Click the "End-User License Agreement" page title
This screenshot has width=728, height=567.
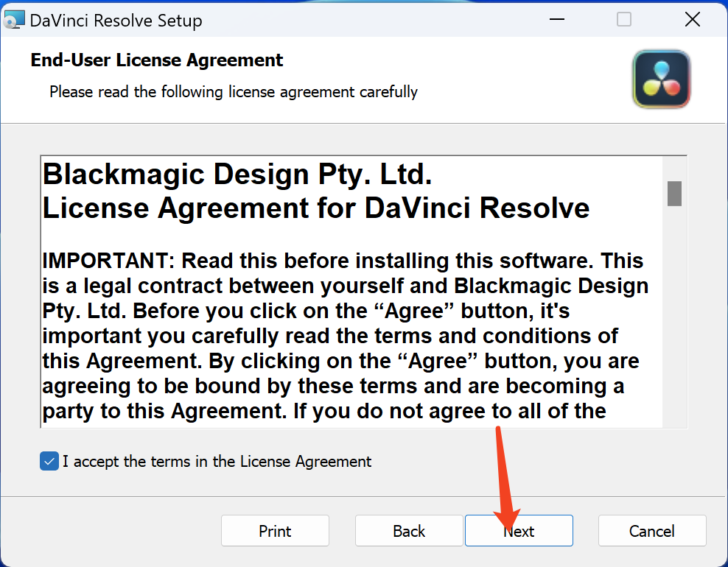156,60
